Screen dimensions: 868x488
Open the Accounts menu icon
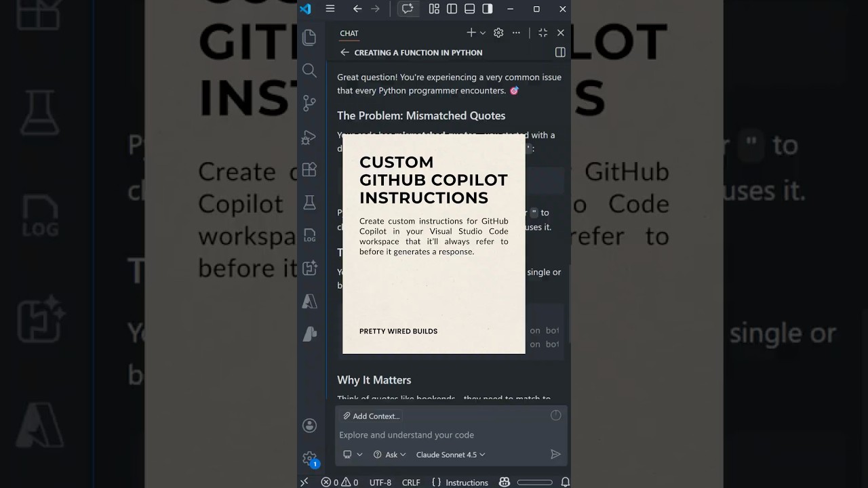(x=309, y=426)
